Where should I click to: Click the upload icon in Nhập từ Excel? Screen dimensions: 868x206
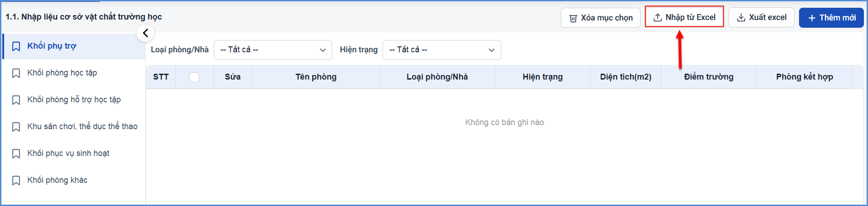point(657,17)
